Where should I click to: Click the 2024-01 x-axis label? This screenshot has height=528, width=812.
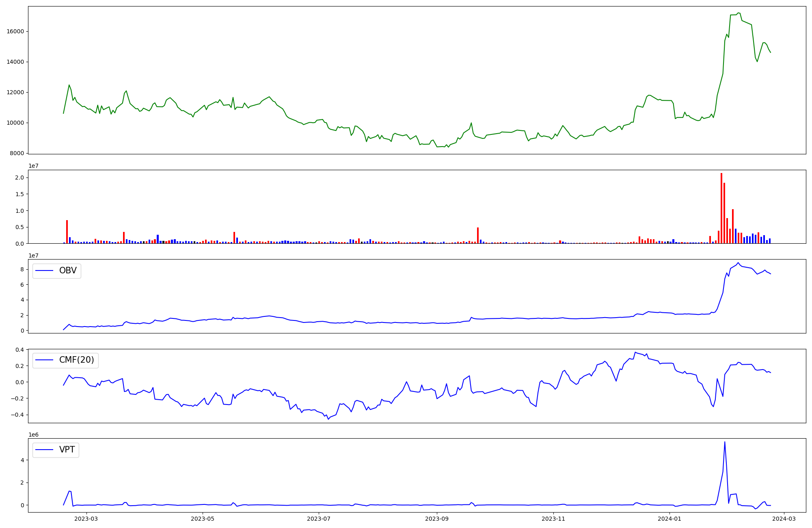pyautogui.click(x=669, y=519)
